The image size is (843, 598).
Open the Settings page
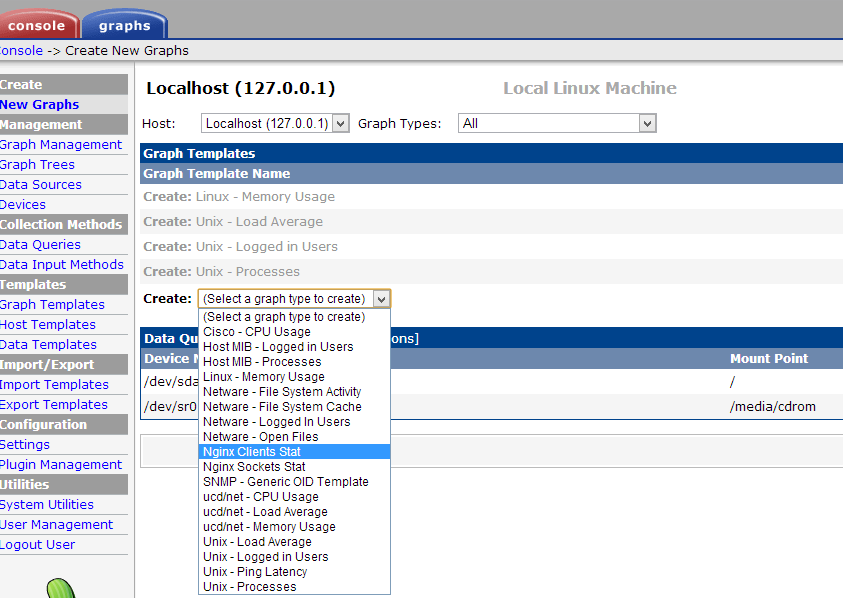coord(25,445)
